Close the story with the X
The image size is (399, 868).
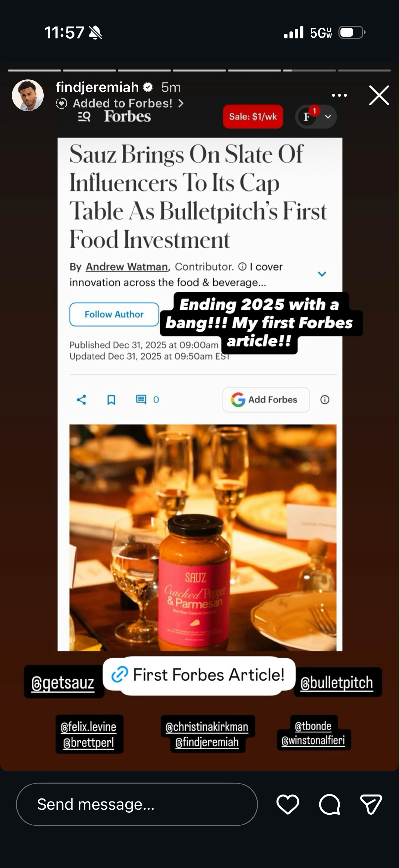[x=379, y=95]
